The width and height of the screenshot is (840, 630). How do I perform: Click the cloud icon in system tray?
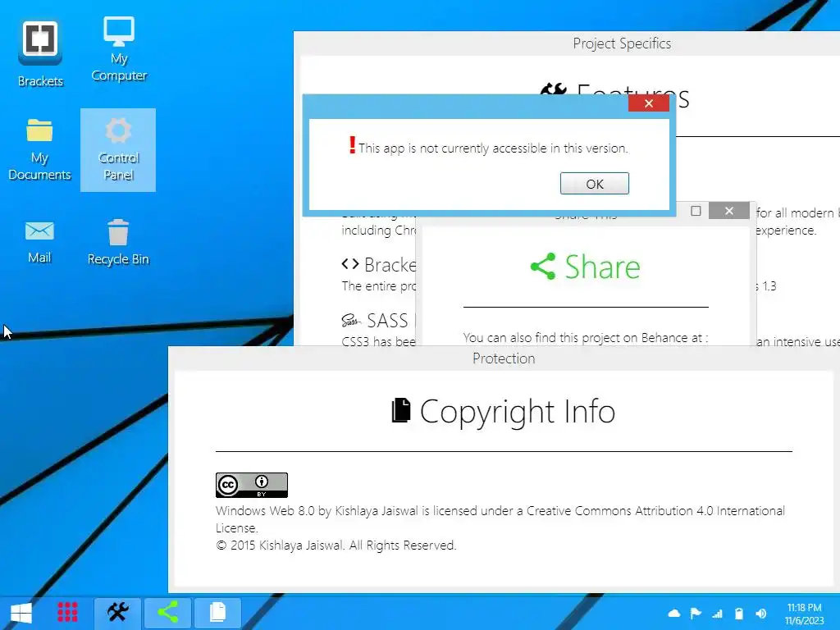674,614
